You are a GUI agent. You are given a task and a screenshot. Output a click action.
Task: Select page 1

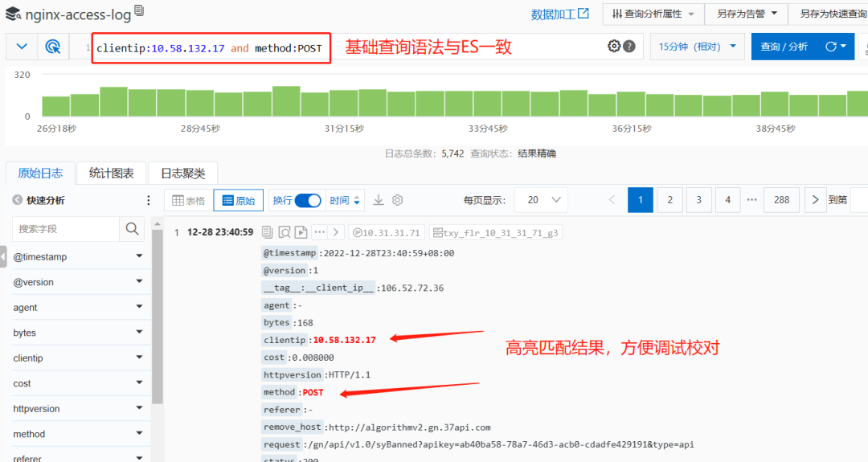[641, 200]
